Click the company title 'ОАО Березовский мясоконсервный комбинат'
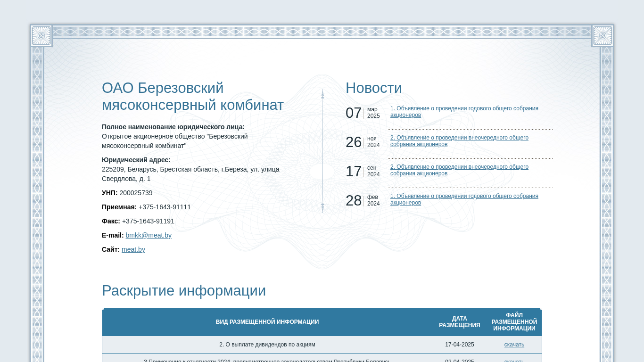The image size is (644, 362). (192, 97)
